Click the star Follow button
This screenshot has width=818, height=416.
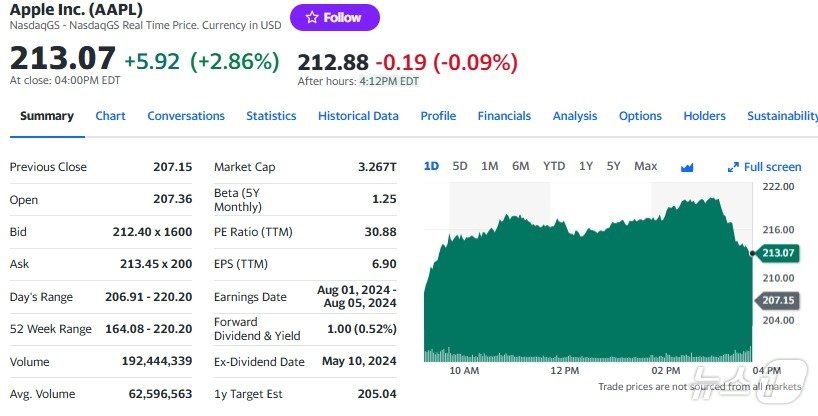334,17
